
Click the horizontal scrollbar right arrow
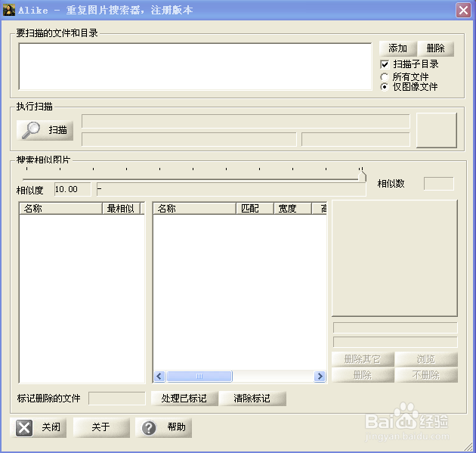(320, 377)
